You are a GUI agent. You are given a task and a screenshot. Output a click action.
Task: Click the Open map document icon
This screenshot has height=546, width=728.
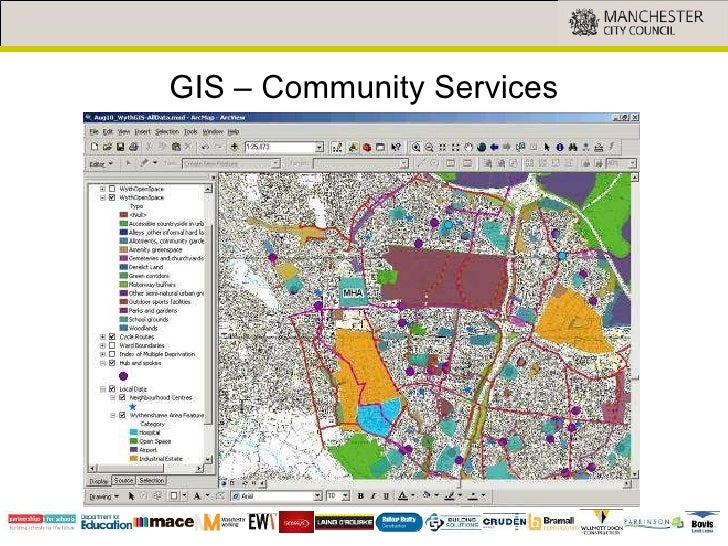pos(107,147)
